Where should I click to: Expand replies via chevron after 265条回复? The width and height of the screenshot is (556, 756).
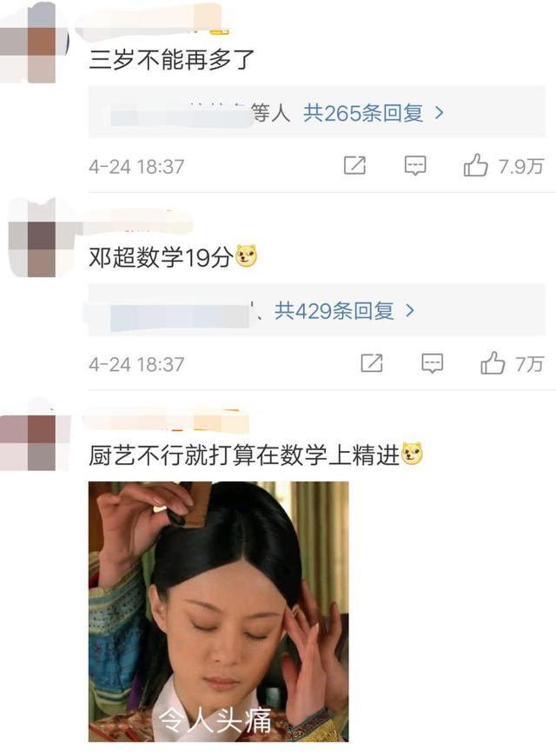[439, 113]
